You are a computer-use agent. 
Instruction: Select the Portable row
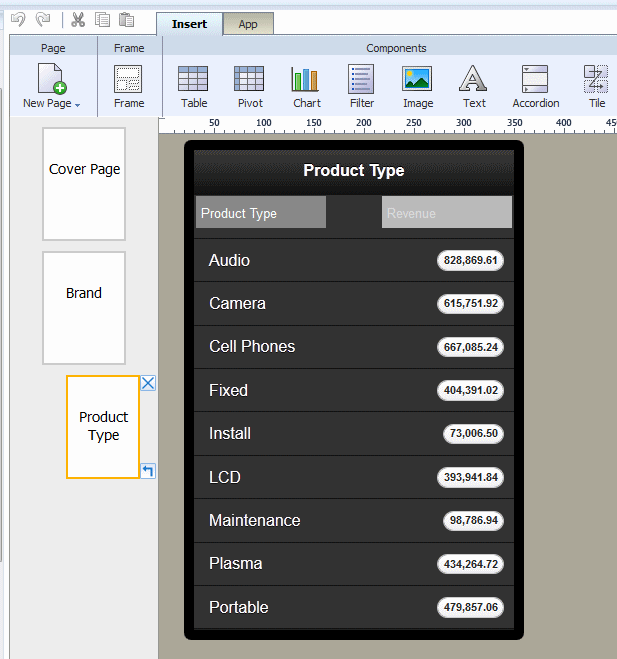click(x=354, y=607)
